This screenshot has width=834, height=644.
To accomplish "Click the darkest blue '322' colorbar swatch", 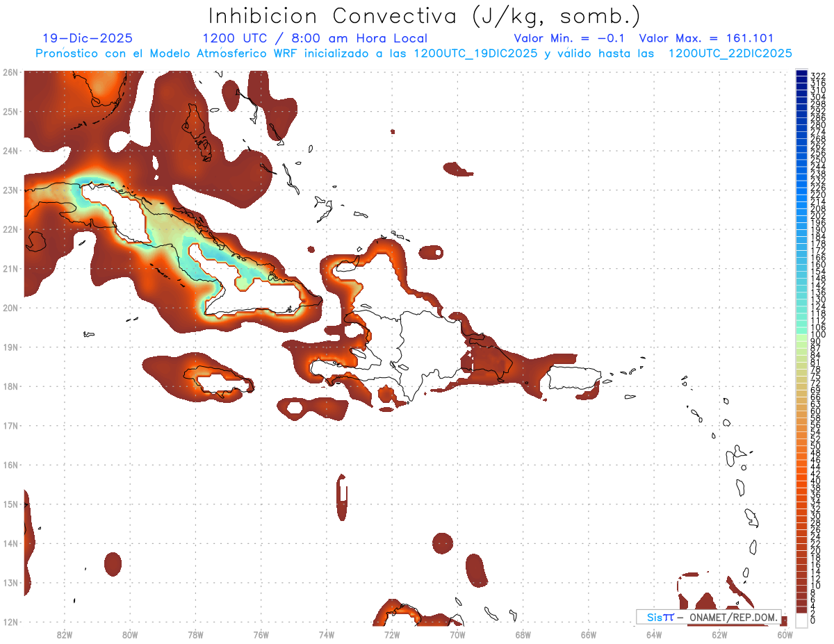I will (x=801, y=73).
